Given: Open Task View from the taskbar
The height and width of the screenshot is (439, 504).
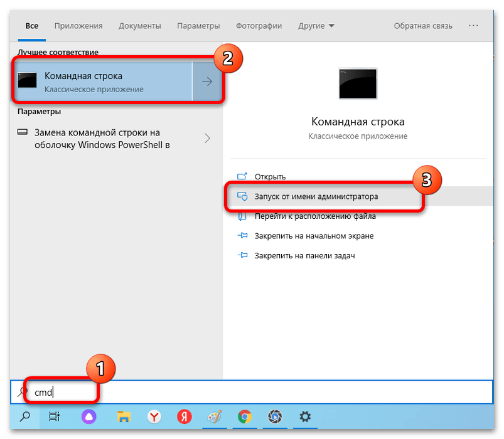Looking at the screenshot, I should click(55, 417).
